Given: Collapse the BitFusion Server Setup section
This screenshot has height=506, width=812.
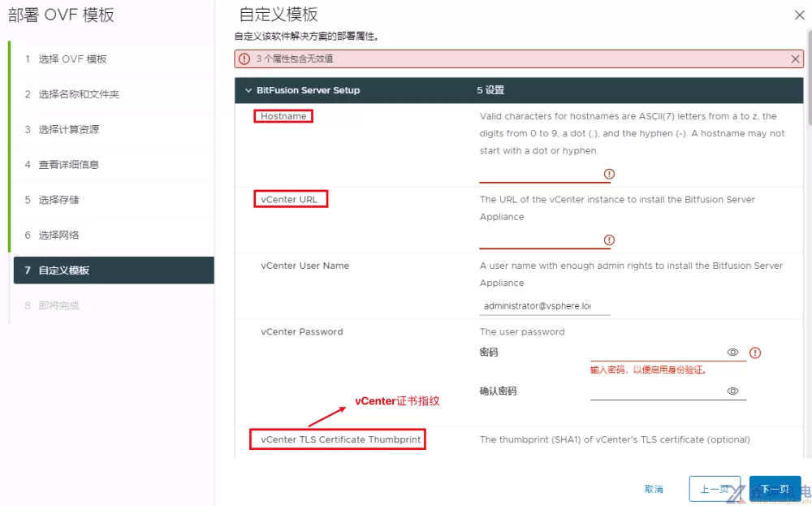Looking at the screenshot, I should [248, 90].
